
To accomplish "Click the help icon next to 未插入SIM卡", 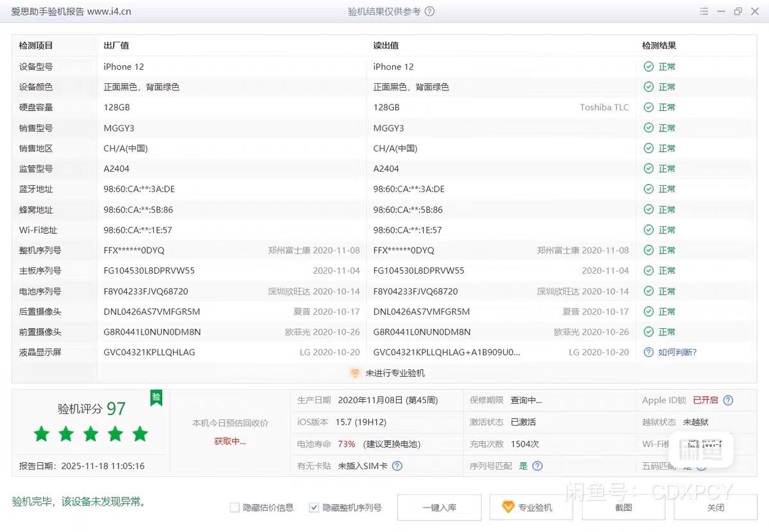I will click(397, 466).
